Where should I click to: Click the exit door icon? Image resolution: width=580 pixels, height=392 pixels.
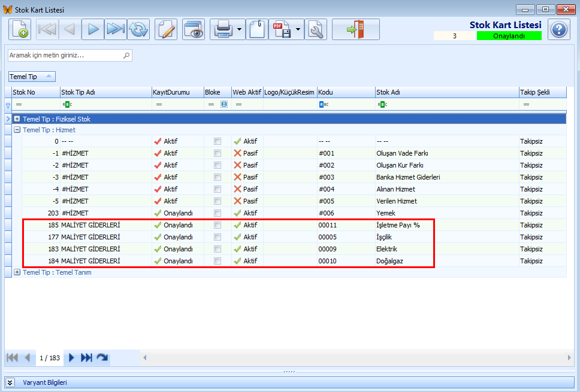point(356,29)
